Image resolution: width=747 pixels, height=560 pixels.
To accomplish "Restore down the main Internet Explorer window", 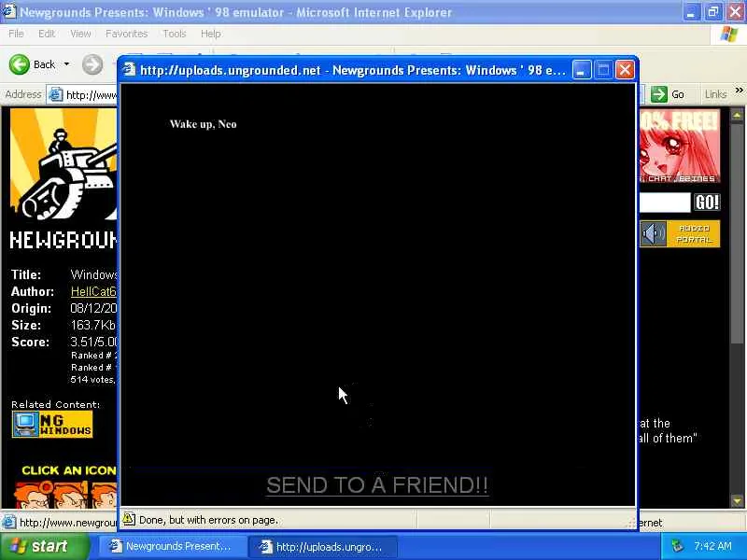I will (713, 12).
